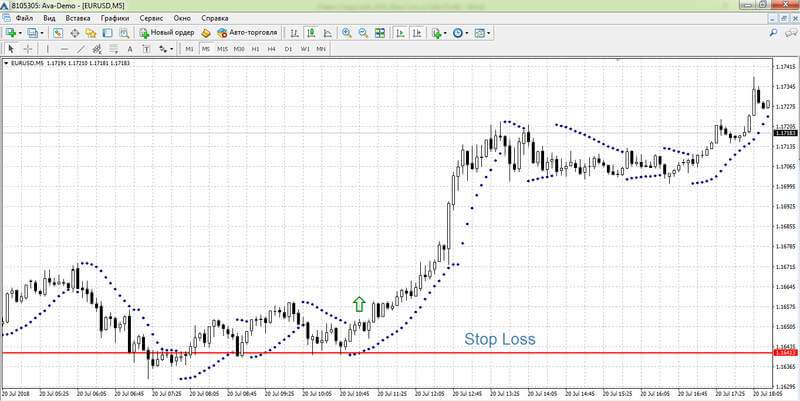800x401 pixels.
Task: Switch to H1 timeframe
Action: 256,49
